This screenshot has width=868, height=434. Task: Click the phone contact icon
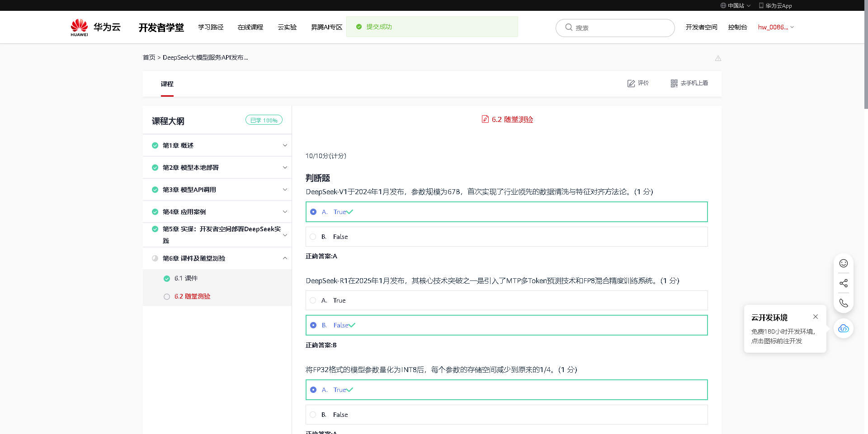844,303
